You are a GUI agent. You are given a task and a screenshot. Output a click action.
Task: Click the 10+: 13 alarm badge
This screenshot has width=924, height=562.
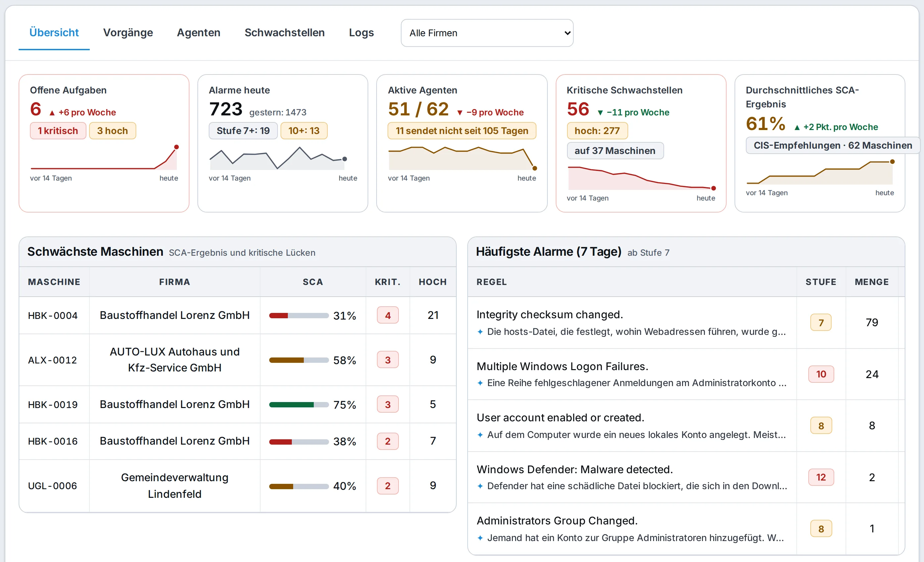click(304, 131)
